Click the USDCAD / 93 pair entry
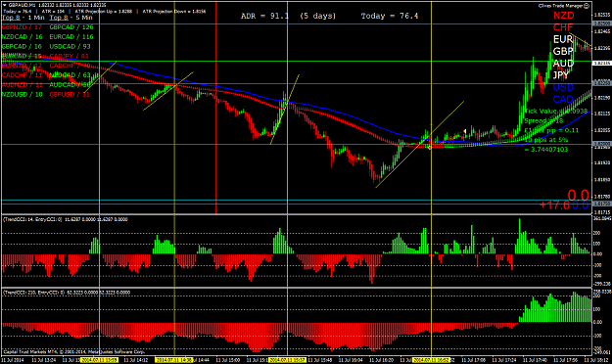 (70, 46)
